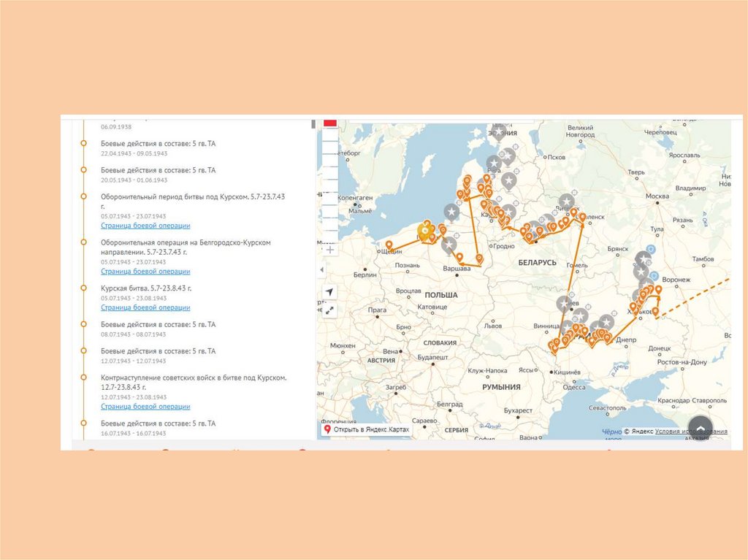Click the text Курская битва. 5.7-23.8.43 г.

point(146,288)
